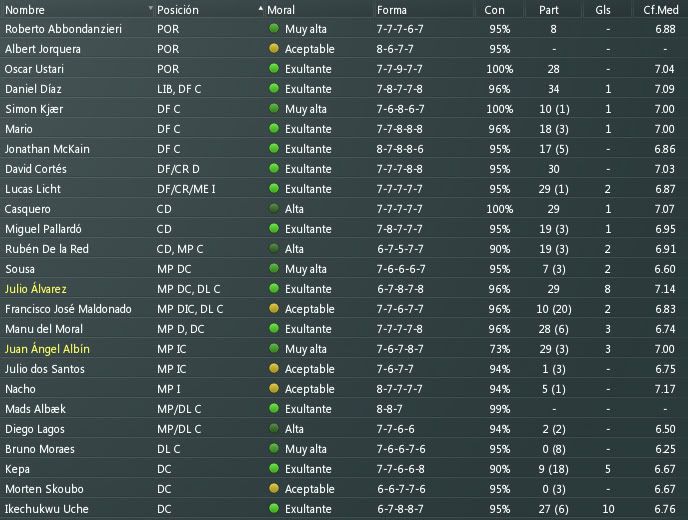Click Nacho's yellow Aceptable morale icon
This screenshot has height=520, width=688.
tap(274, 388)
